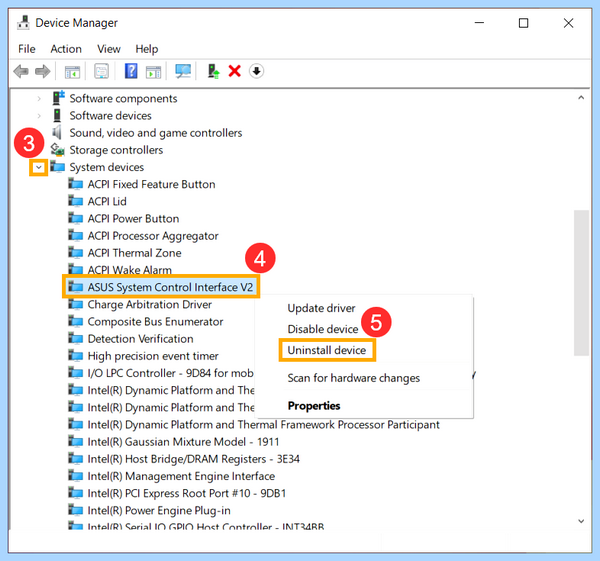Click the Properties sheet toolbar icon
Screen dimensions: 600x561
pyautogui.click(x=101, y=71)
